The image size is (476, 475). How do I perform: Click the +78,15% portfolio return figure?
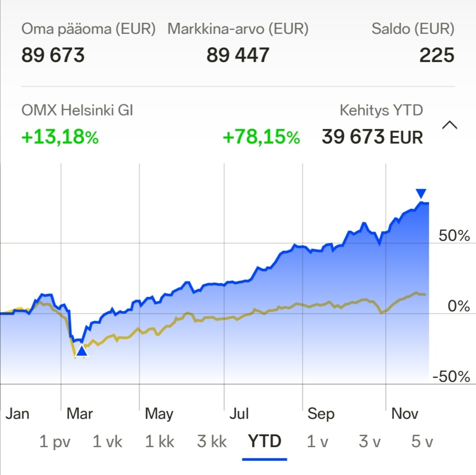tap(261, 137)
